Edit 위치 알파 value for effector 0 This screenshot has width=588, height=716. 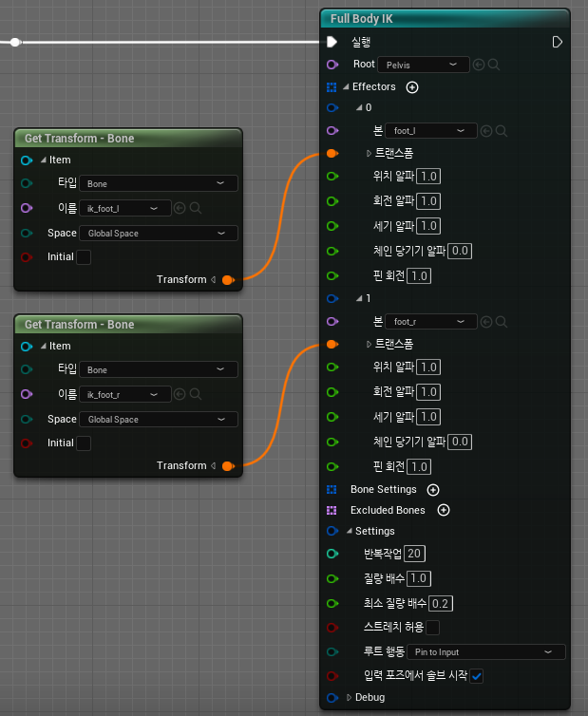tap(428, 177)
